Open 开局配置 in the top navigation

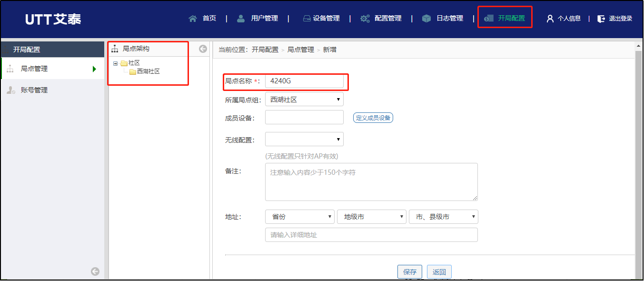coord(512,18)
